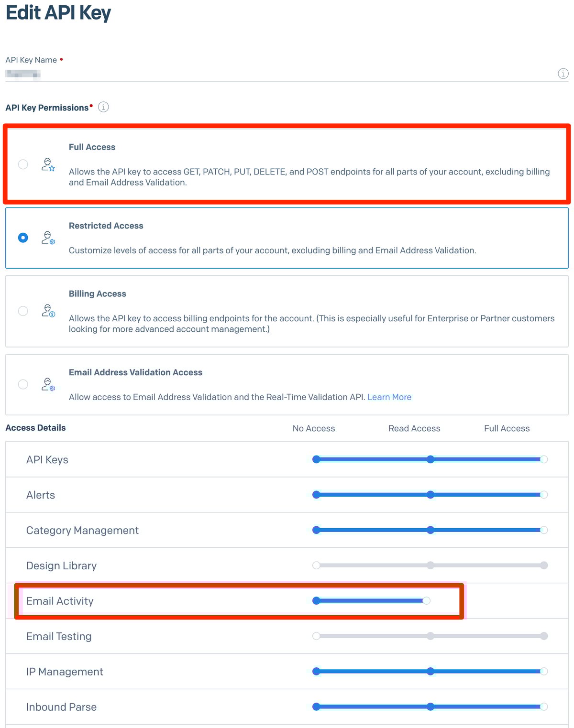Enable Email Address Validation Access option
This screenshot has width=574, height=728.
coord(22,384)
